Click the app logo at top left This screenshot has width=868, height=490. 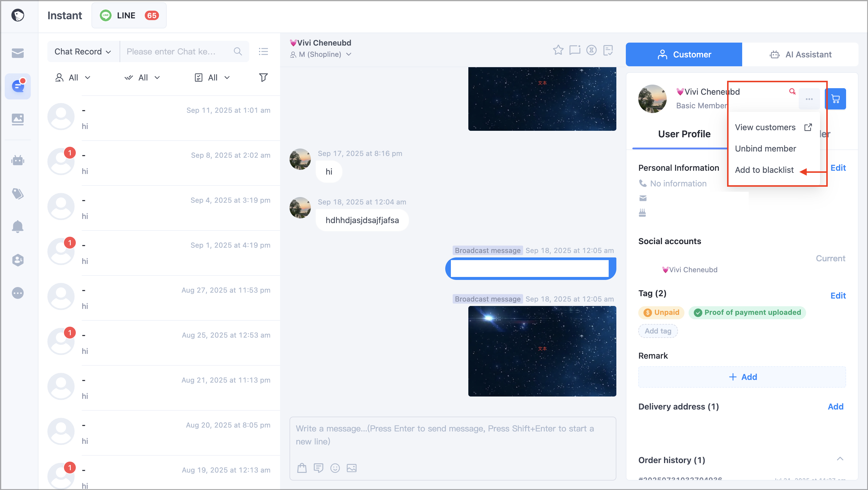[17, 15]
